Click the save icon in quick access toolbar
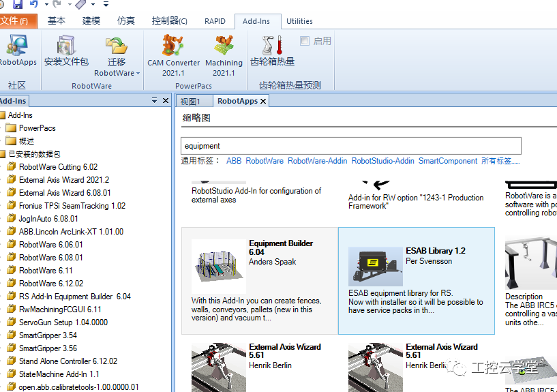The image size is (557, 392). click(x=17, y=4)
